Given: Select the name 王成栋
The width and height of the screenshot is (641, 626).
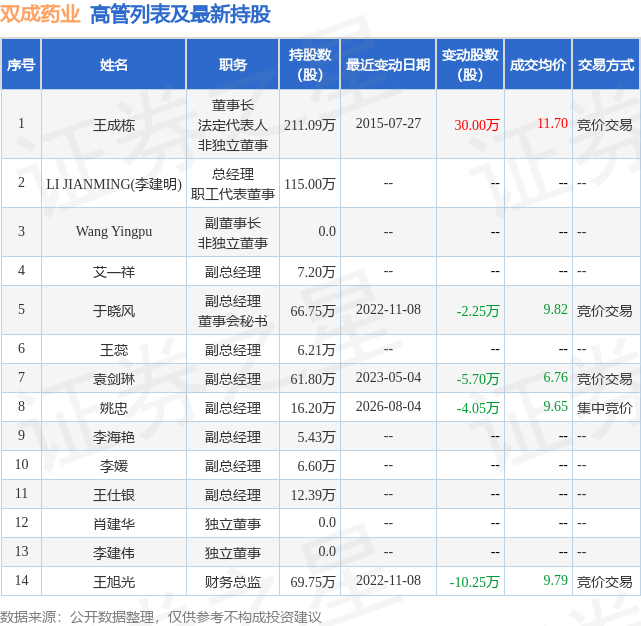Looking at the screenshot, I should point(114,125).
